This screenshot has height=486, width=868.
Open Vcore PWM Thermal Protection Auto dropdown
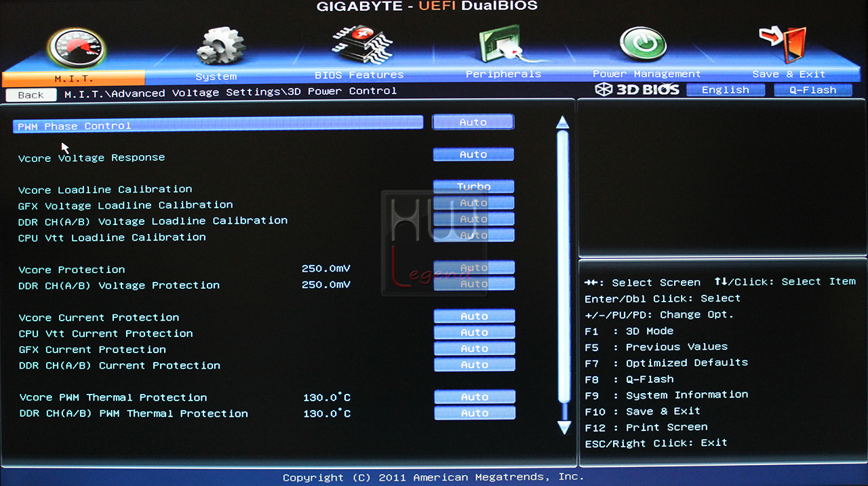click(x=475, y=397)
